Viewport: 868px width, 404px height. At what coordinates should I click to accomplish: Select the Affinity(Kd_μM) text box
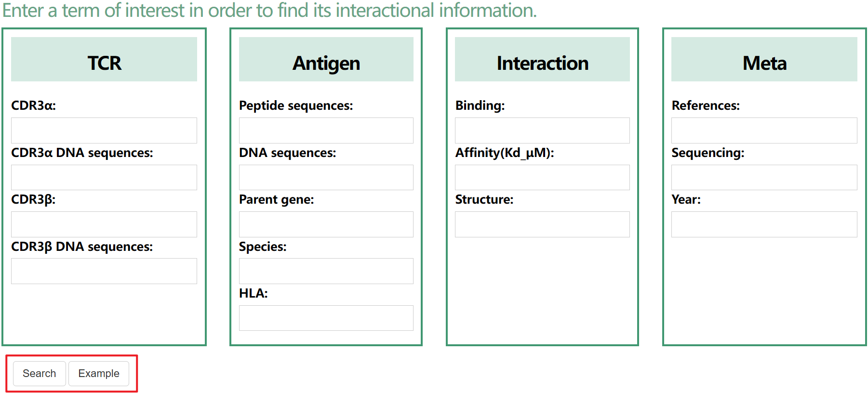pyautogui.click(x=542, y=177)
